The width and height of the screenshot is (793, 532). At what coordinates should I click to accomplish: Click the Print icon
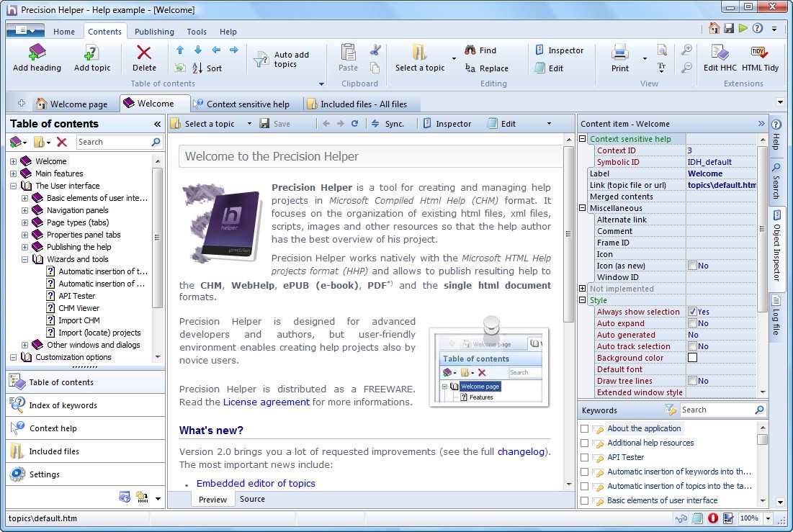pyautogui.click(x=619, y=52)
